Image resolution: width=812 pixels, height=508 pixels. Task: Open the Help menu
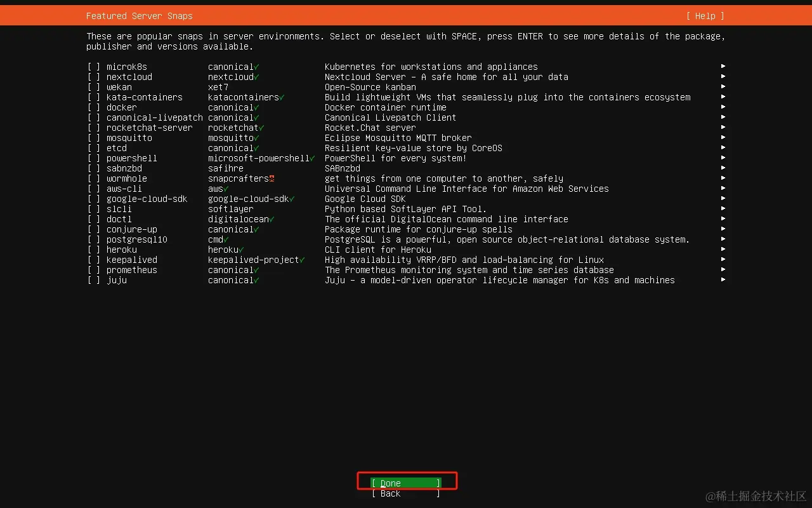pyautogui.click(x=705, y=16)
